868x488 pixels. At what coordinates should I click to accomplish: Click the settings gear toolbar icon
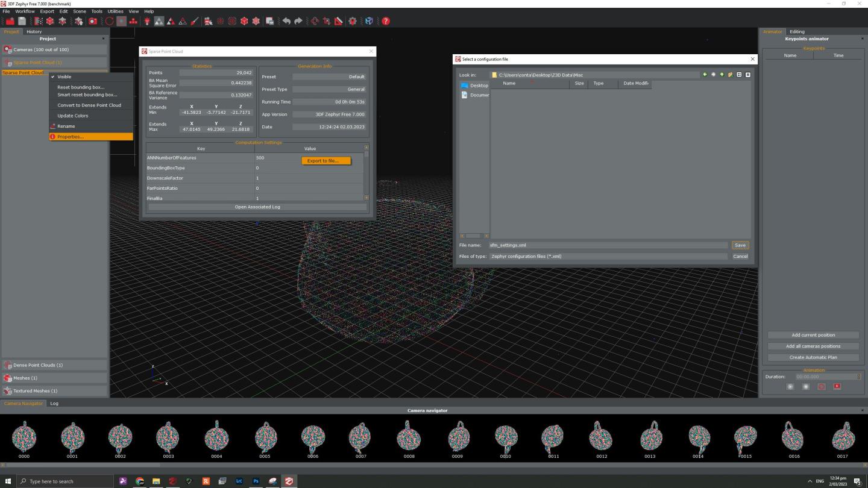click(353, 21)
